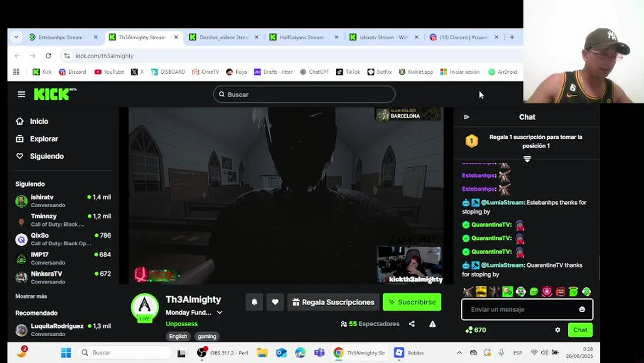The image size is (644, 363).
Task: Open the AirDroid bookmark
Action: (503, 72)
